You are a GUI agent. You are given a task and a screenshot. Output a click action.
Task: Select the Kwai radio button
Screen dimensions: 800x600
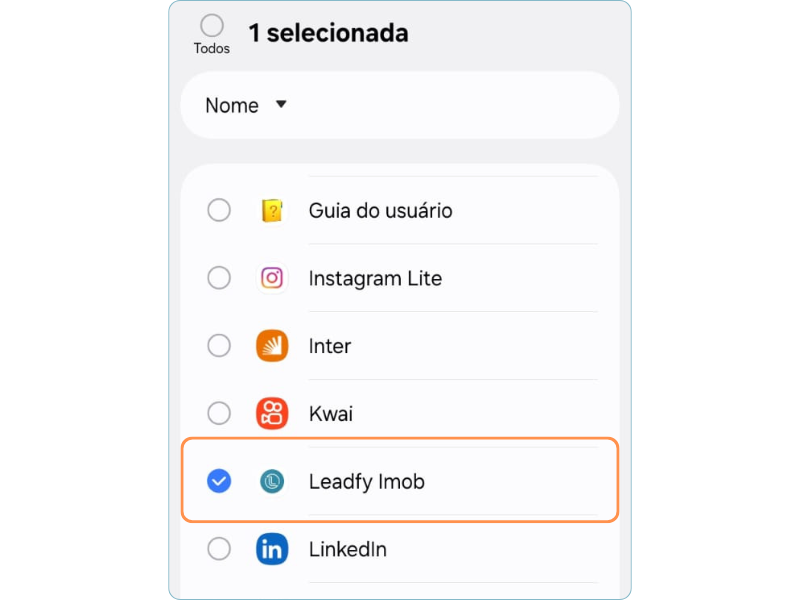pos(219,413)
